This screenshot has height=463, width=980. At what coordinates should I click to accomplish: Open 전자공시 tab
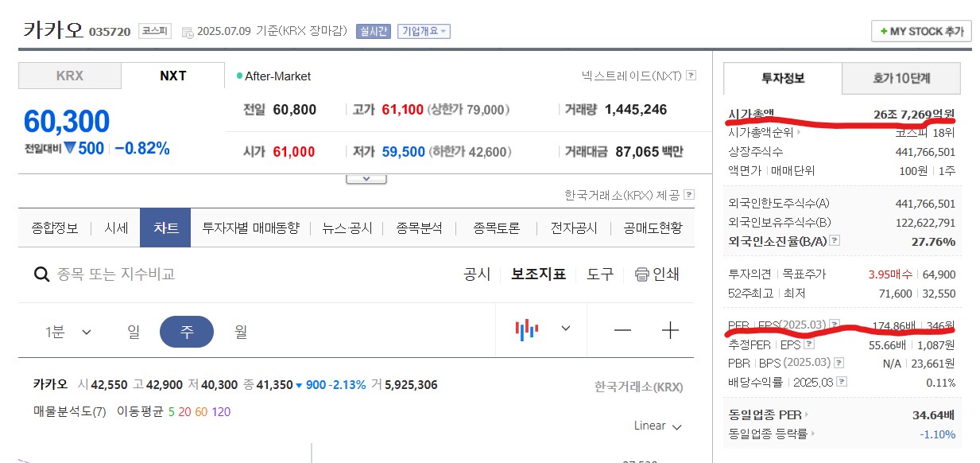point(573,228)
